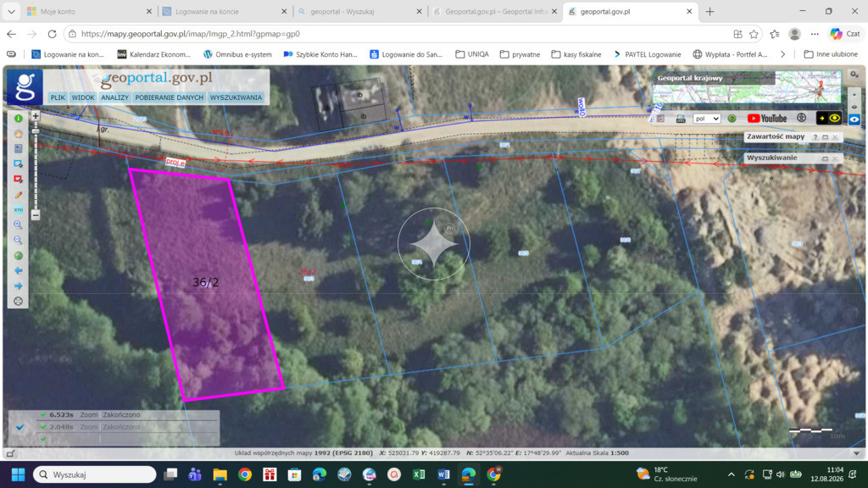Click the minus zoom button on slider

click(x=36, y=214)
